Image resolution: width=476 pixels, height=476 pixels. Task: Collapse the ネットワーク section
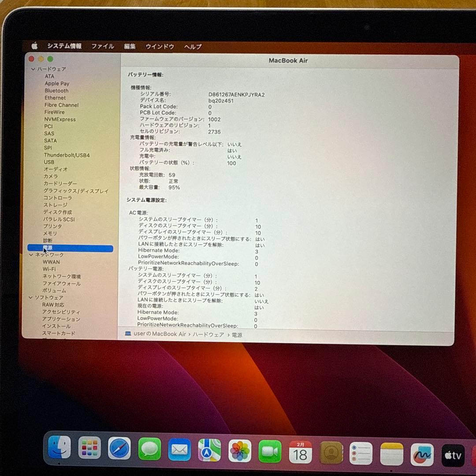(31, 255)
